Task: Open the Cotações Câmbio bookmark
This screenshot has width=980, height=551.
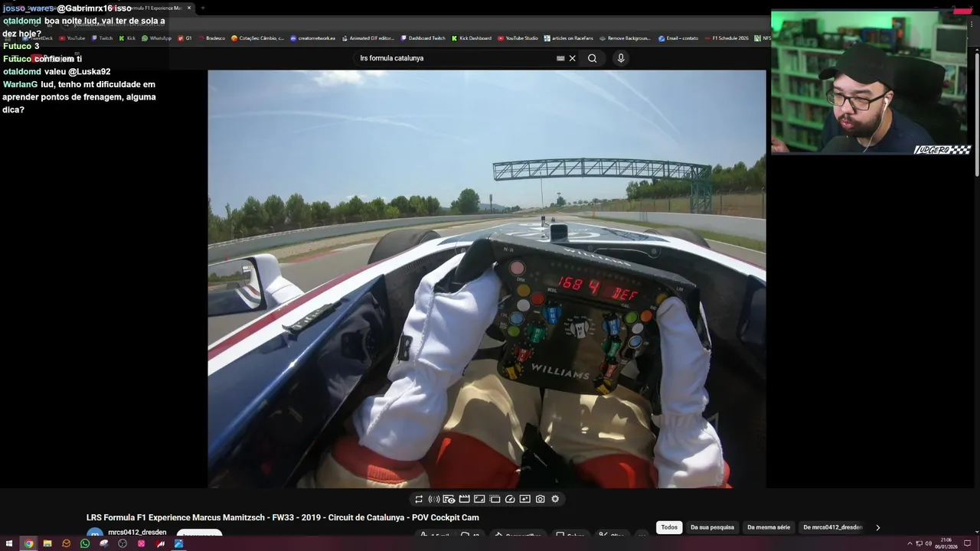Action: coord(257,38)
